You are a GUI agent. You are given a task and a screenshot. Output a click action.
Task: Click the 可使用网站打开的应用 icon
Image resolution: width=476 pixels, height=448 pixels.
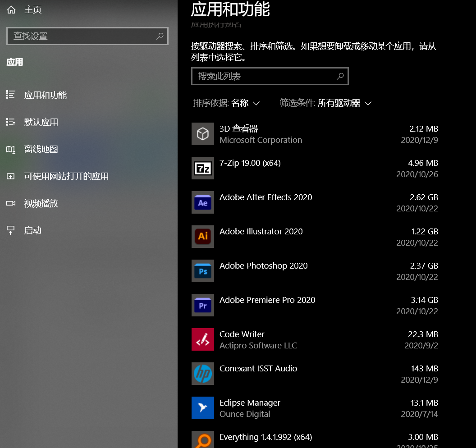(11, 176)
